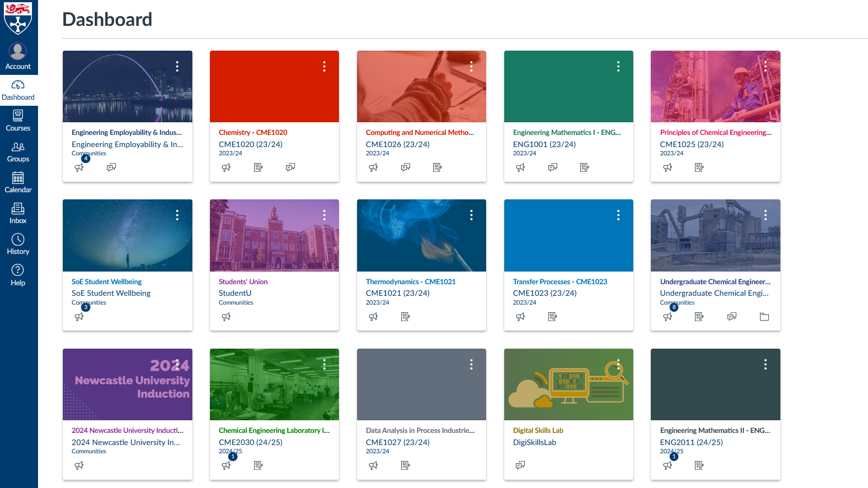Open Undergraduate Chemical Engineering files folder icon
The height and width of the screenshot is (488, 868).
pyautogui.click(x=764, y=317)
